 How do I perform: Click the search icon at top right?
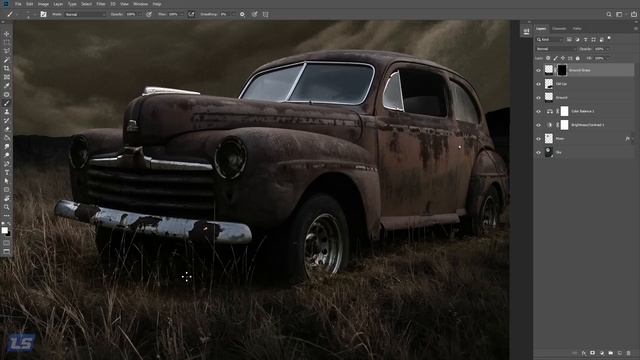click(609, 14)
